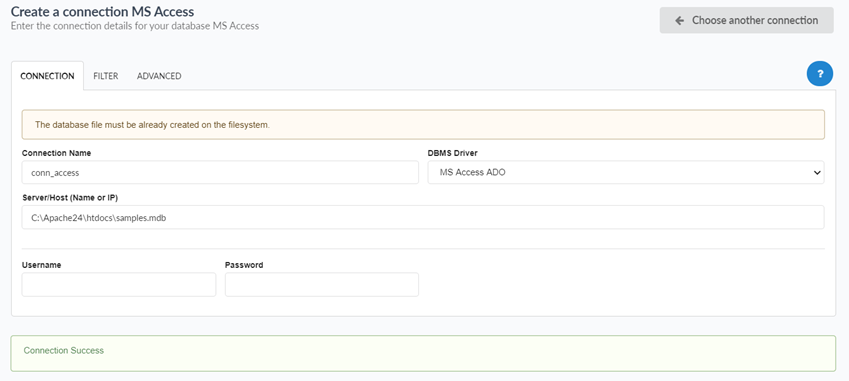Open the blue help question mark icon

pos(820,74)
